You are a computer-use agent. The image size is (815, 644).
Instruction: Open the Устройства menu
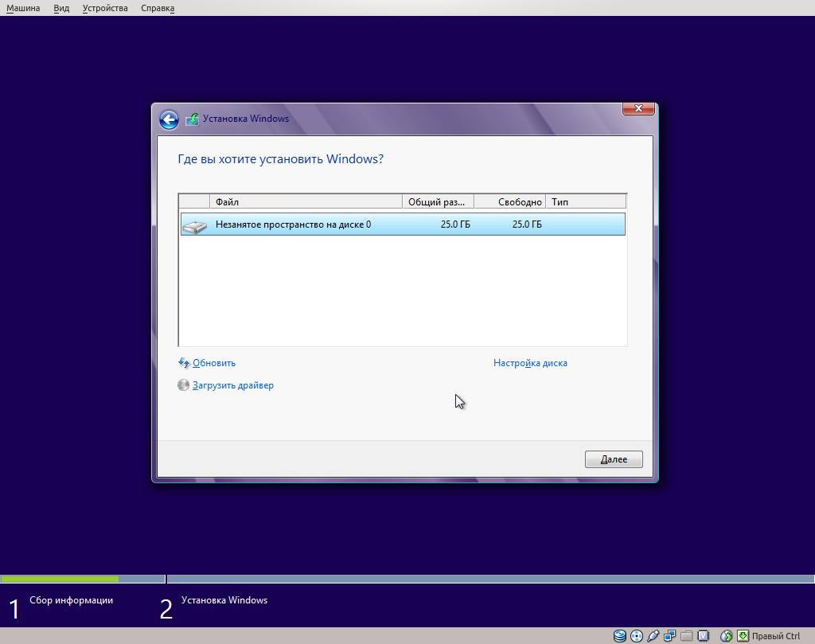pyautogui.click(x=105, y=8)
